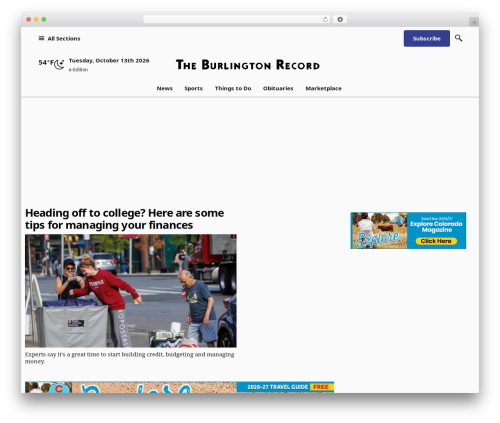Image resolution: width=500 pixels, height=423 pixels.
Task: Click the yellow Click Here ad button
Action: (x=436, y=241)
